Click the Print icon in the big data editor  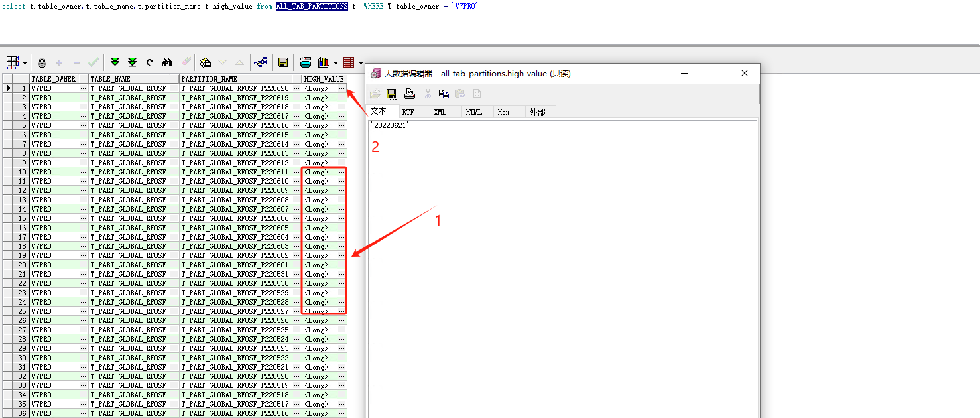410,94
